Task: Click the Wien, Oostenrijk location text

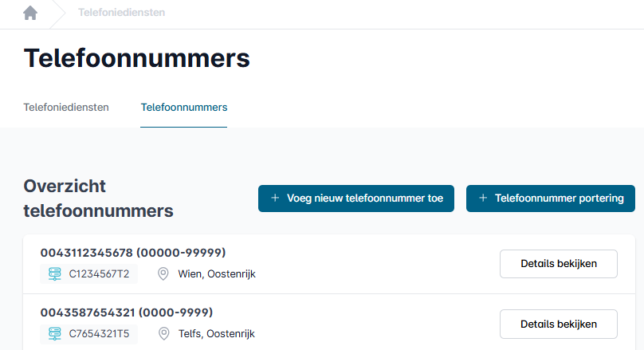Action: coord(217,274)
